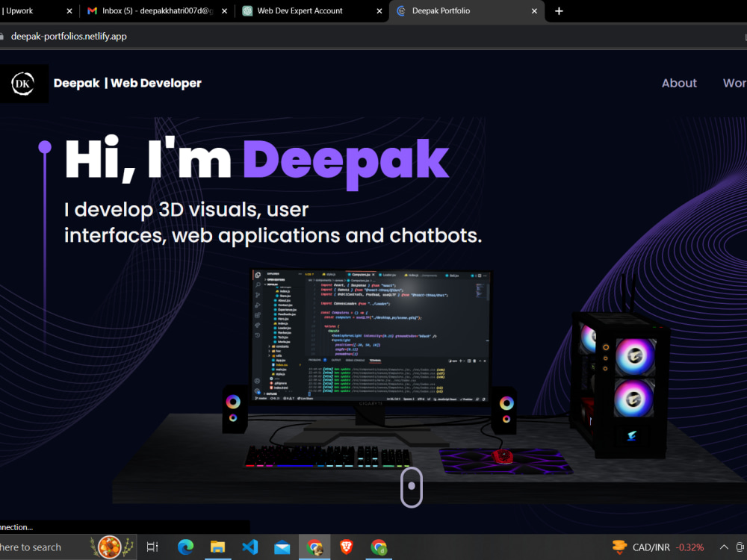Image resolution: width=747 pixels, height=560 pixels.
Task: Click the Gmail favicon on the Inbox tab
Action: coord(92,11)
